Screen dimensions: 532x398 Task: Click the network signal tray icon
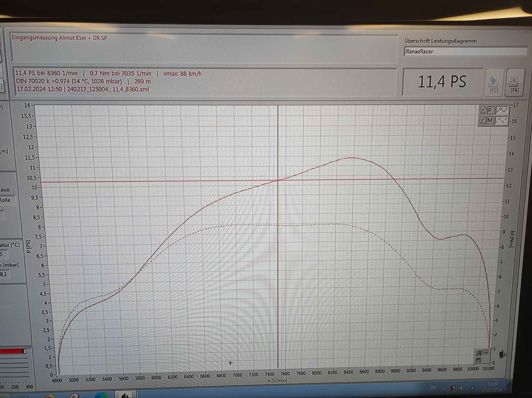pyautogui.click(x=471, y=388)
